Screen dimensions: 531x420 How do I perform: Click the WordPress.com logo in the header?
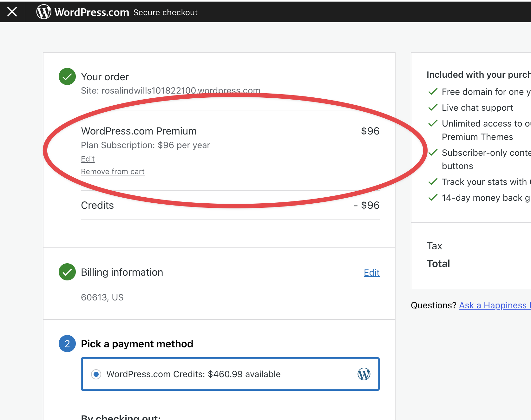(44, 11)
